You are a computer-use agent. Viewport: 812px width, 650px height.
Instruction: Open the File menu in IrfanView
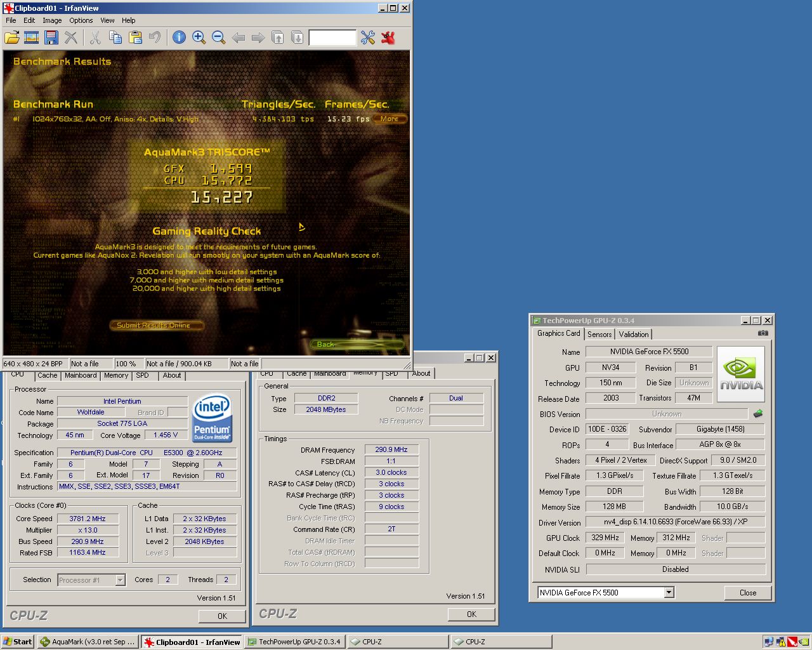point(11,20)
